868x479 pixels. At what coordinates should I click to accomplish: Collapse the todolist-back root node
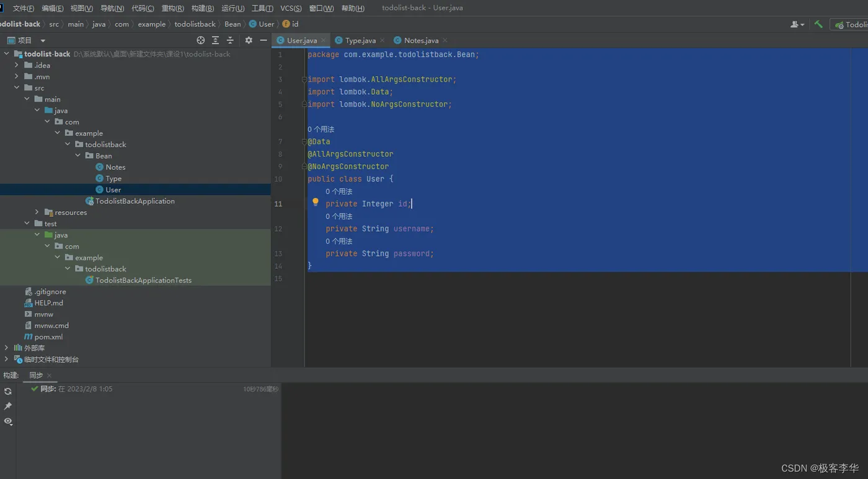pos(7,54)
